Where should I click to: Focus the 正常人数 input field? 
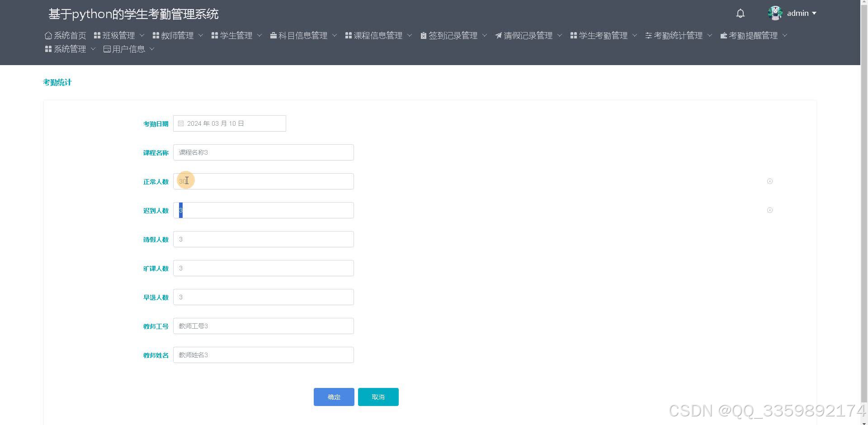coord(264,181)
